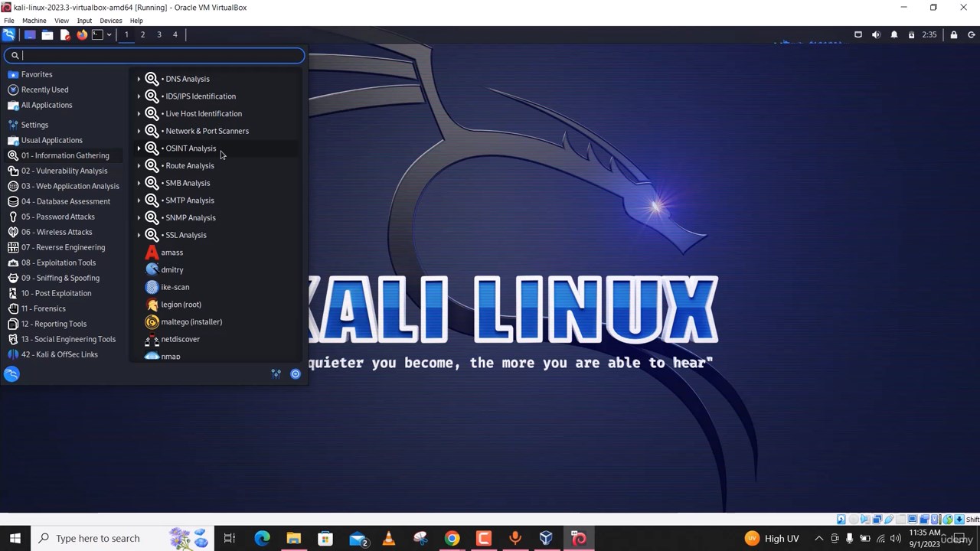This screenshot has height=551, width=980.
Task: Switch to workspace 2
Action: point(142,34)
